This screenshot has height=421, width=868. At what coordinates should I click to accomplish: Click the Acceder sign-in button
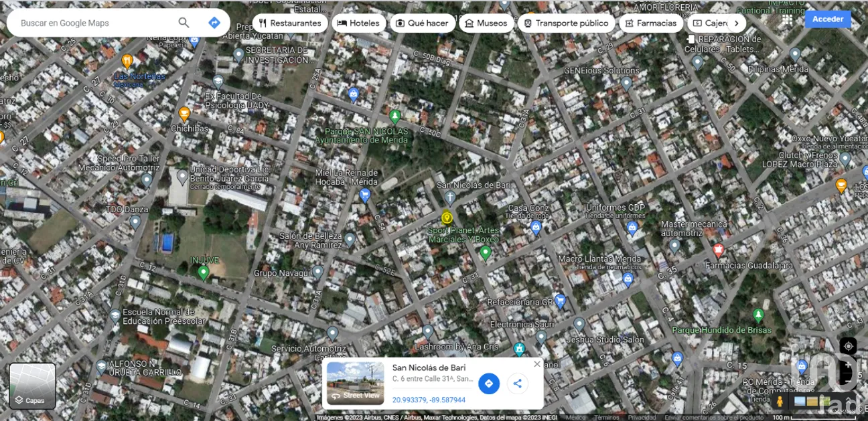point(828,19)
